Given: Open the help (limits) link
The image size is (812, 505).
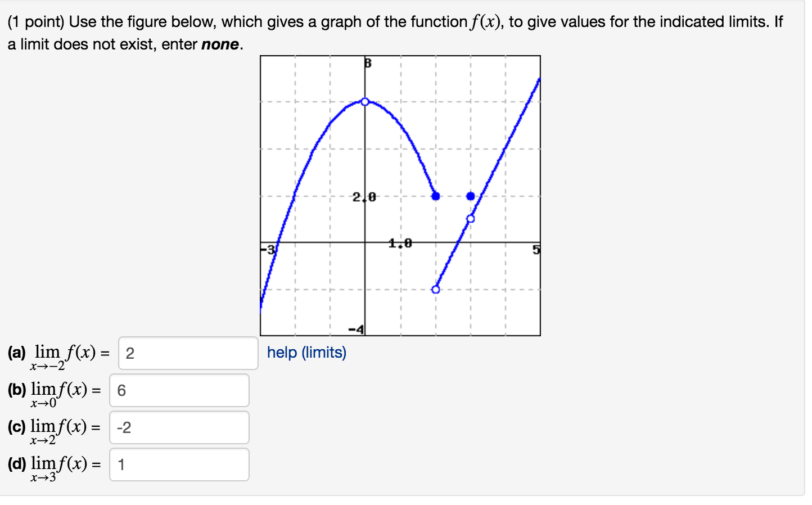Looking at the screenshot, I should coord(308,353).
